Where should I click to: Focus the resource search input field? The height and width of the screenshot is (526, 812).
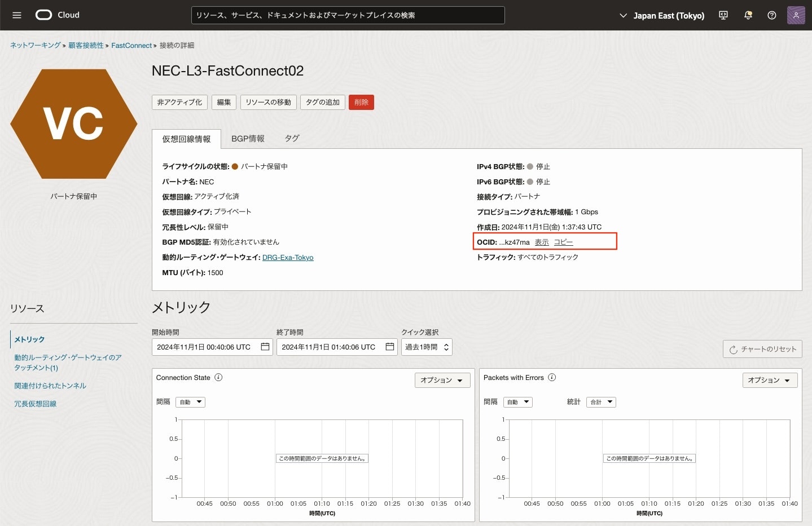tap(348, 15)
